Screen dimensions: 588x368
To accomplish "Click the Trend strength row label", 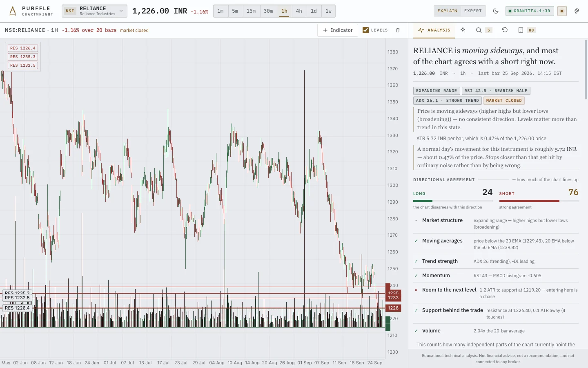I will 440,261.
